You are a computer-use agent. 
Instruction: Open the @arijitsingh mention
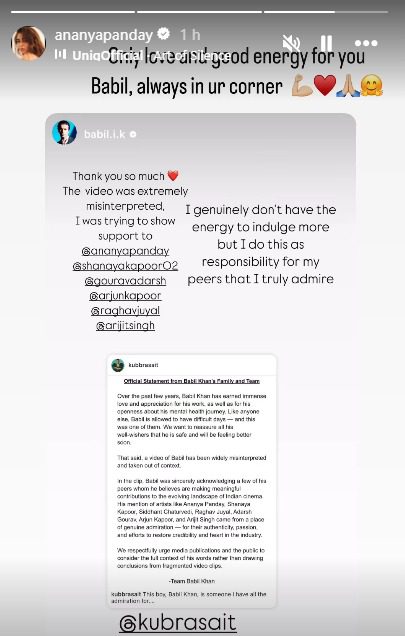pyautogui.click(x=125, y=325)
